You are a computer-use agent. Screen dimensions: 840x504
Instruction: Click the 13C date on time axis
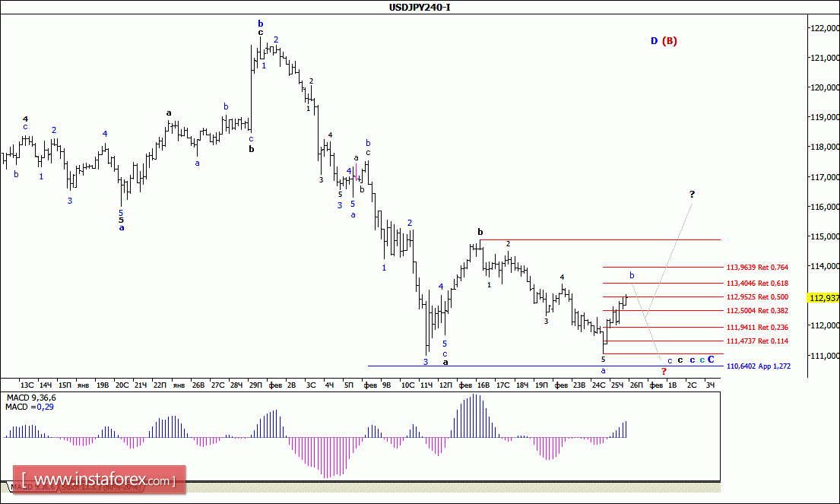[27, 385]
